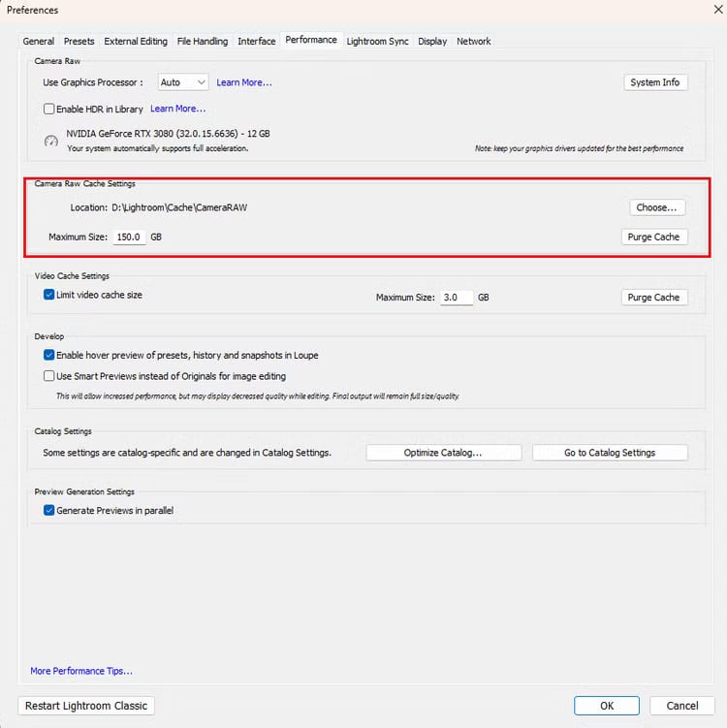Uncheck Limit video cache size

pyautogui.click(x=48, y=295)
